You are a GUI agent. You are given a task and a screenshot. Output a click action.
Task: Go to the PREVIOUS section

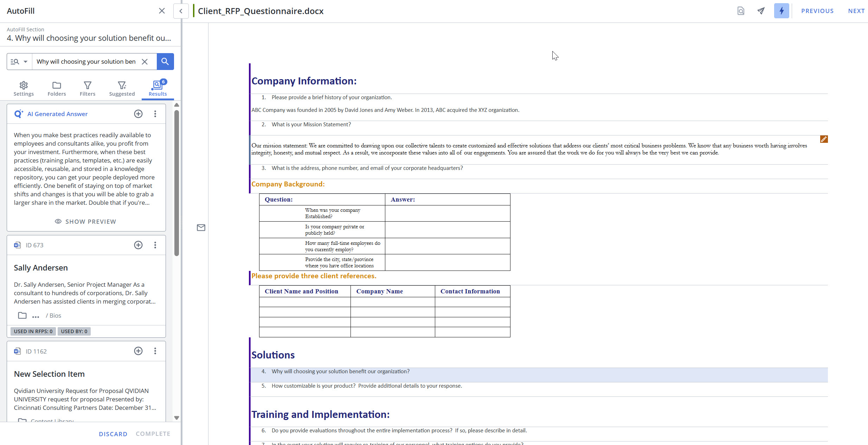[817, 11]
